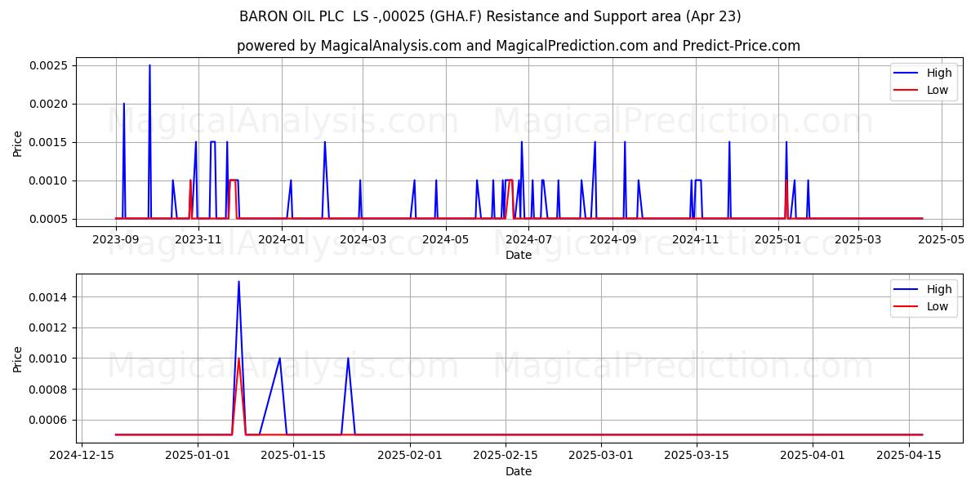Screen dimensions: 980x490
Task: Click the 0.0015 High peak in the bottom chart
Action: point(238,282)
